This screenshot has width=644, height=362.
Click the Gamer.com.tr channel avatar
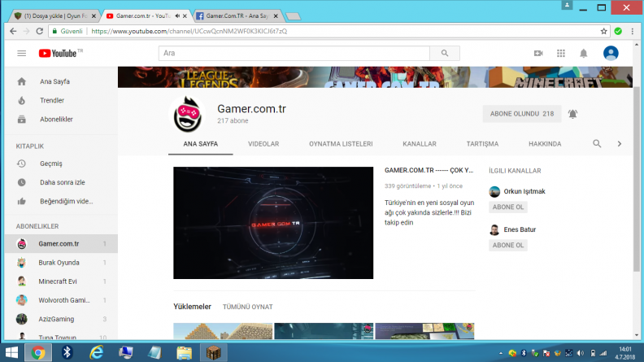[187, 114]
